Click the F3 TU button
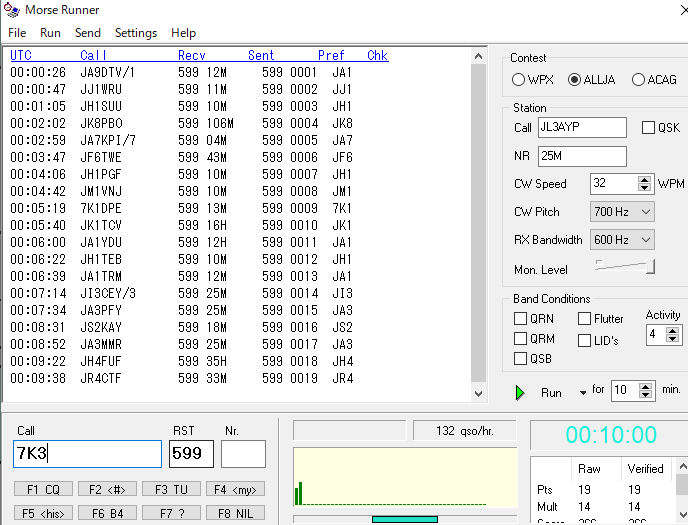This screenshot has height=525, width=688. (x=171, y=489)
